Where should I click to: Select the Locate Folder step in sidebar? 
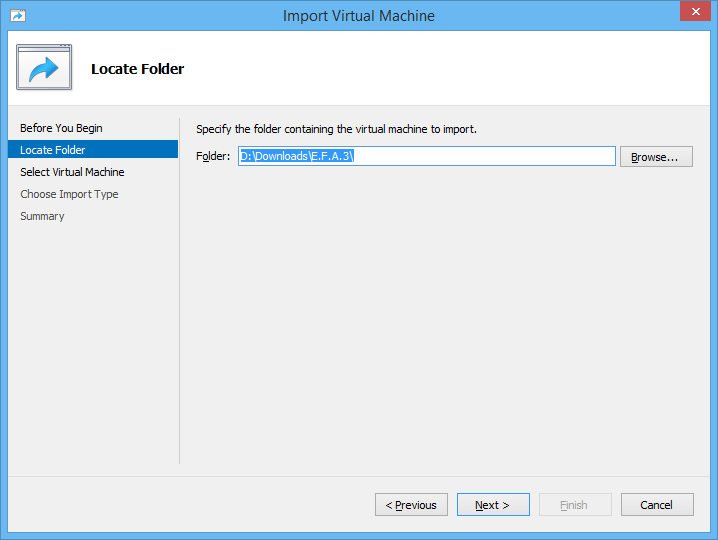click(53, 150)
